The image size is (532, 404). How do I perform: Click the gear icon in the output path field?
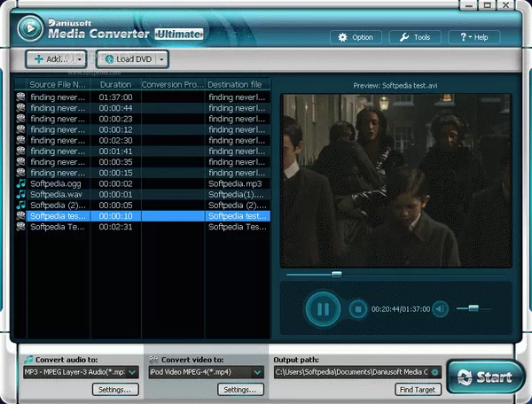coord(434,372)
